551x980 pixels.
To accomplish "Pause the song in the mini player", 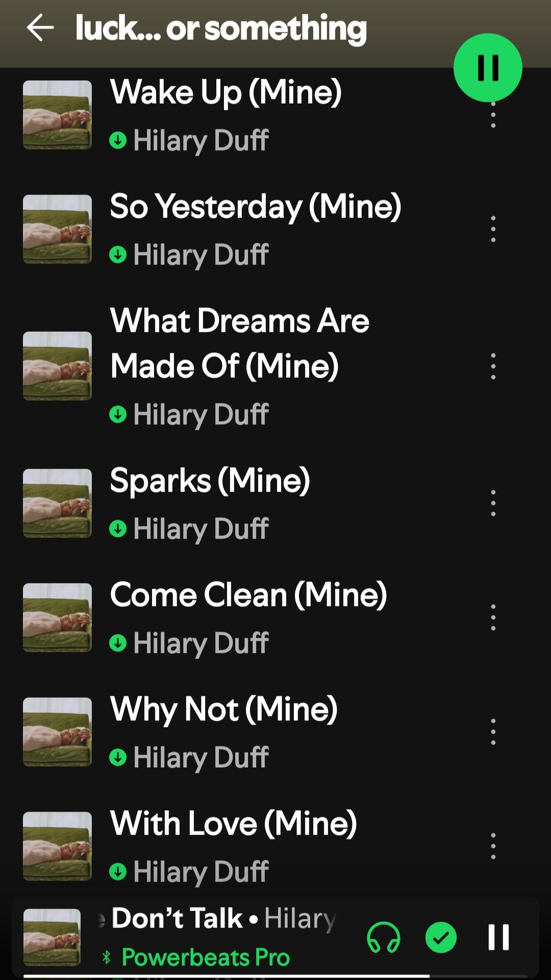I will (x=498, y=937).
